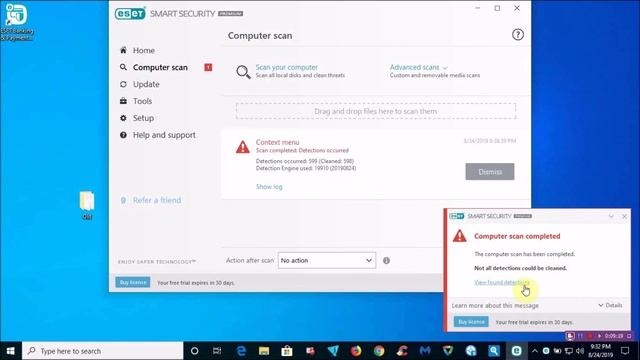Click Buy license in the main ESET window
This screenshot has height=360, width=640.
(x=133, y=282)
